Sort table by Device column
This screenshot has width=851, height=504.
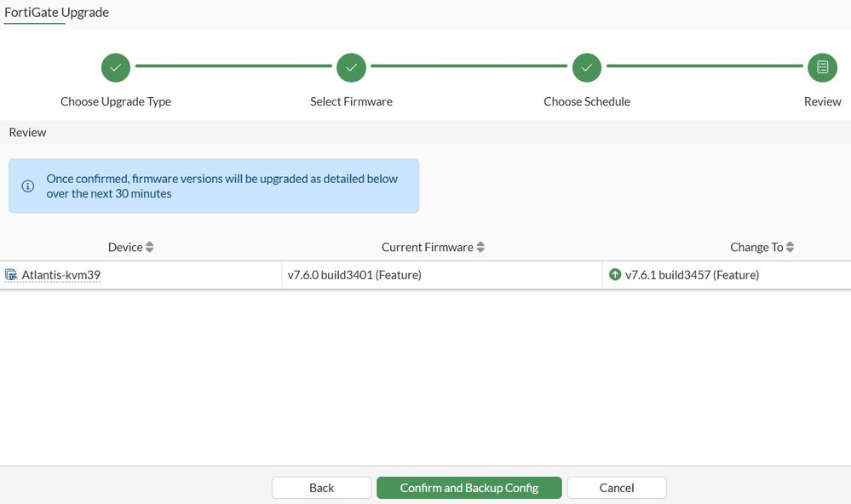(x=150, y=247)
